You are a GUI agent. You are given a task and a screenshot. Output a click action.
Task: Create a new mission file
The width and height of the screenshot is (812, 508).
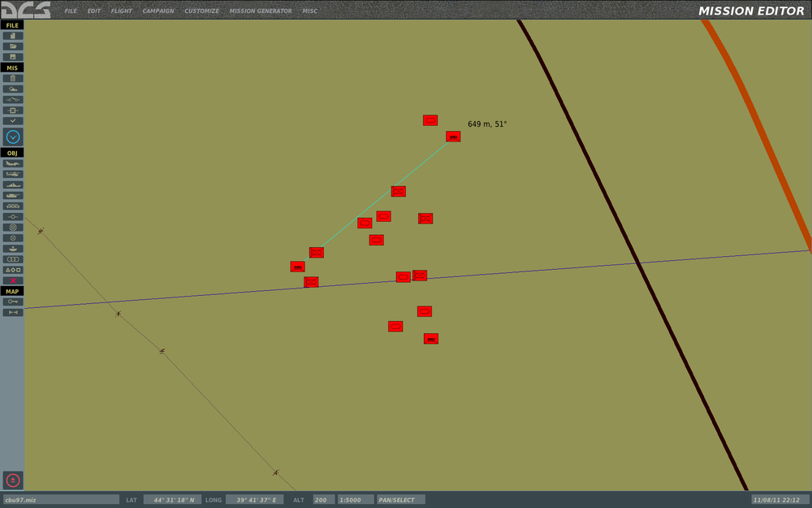(11, 35)
